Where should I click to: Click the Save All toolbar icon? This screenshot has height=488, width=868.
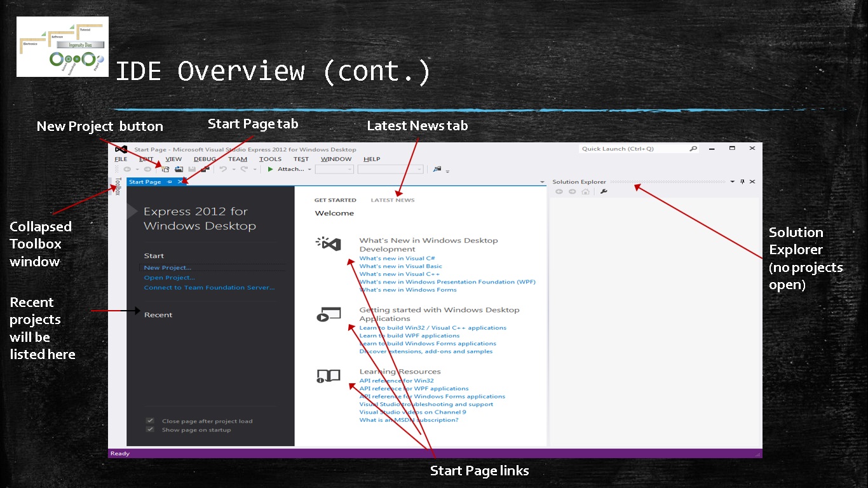coord(205,169)
